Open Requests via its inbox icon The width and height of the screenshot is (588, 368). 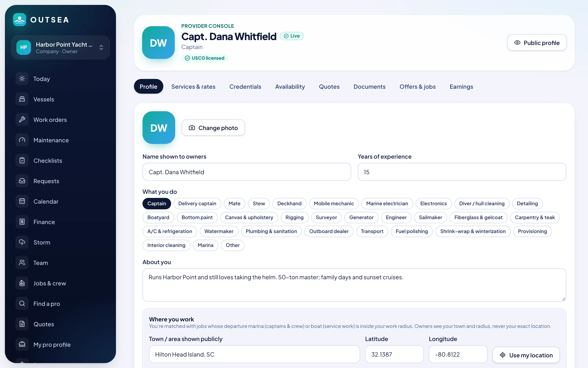(22, 181)
